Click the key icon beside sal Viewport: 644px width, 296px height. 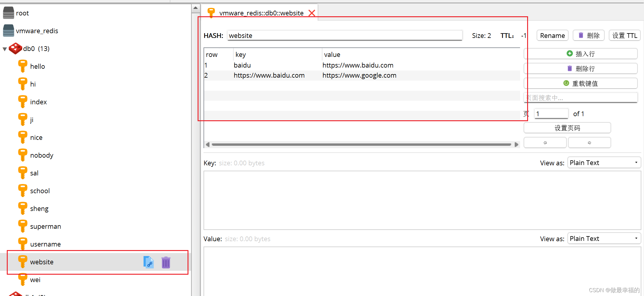pyautogui.click(x=23, y=173)
